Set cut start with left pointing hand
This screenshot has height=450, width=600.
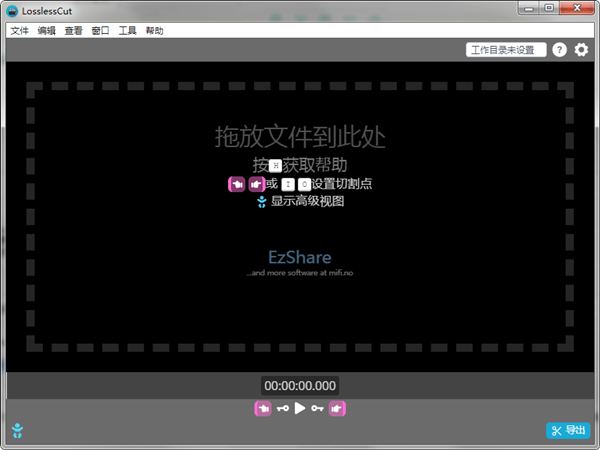pos(262,408)
